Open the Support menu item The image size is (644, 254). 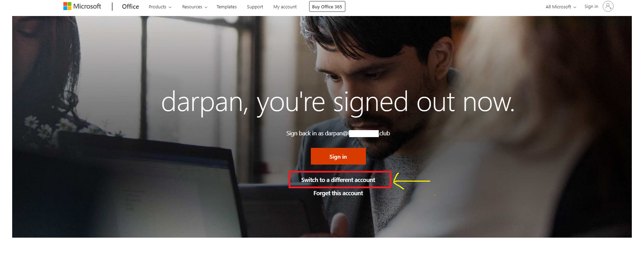coord(255,7)
